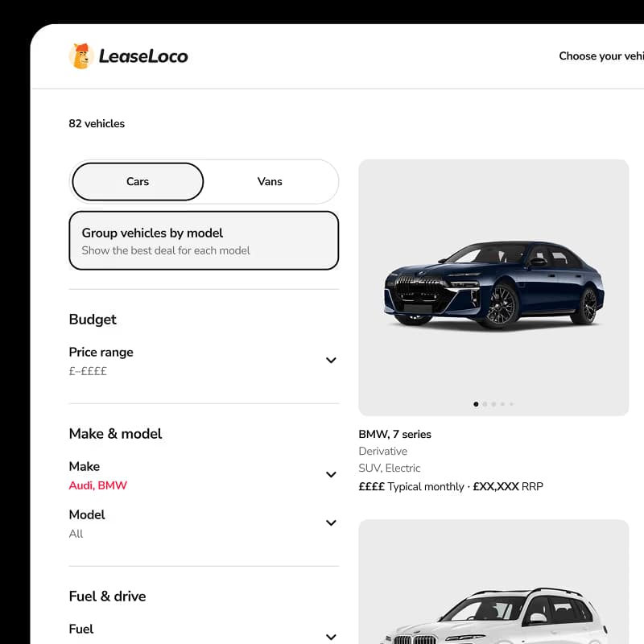644x644 pixels.
Task: Select the first carousel dot under BMW 7 series
Action: [x=476, y=404]
